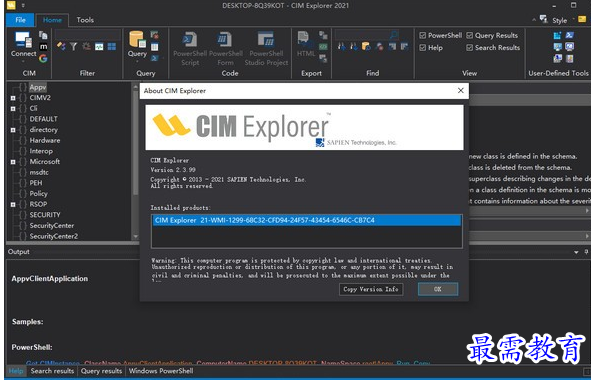Screen dimensions: 591x380
Task: Click OK in the About dialog
Action: [438, 289]
